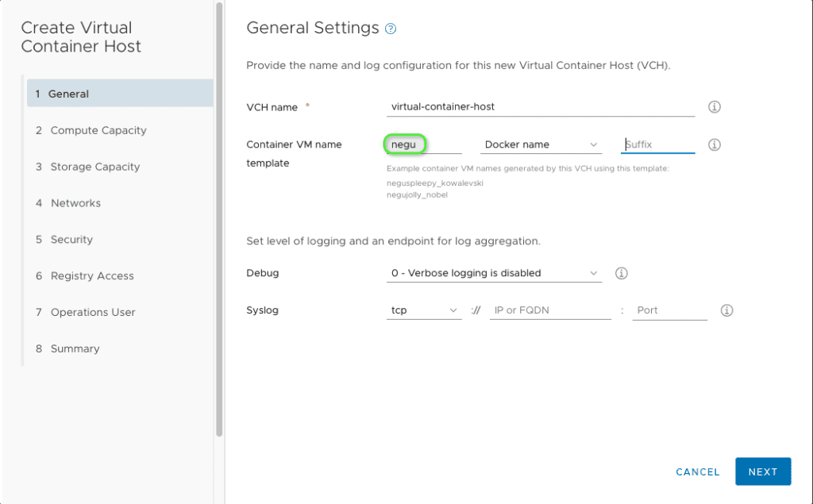The height and width of the screenshot is (504, 813).
Task: Open the Syslog protocol tcp dropdown
Action: click(423, 310)
